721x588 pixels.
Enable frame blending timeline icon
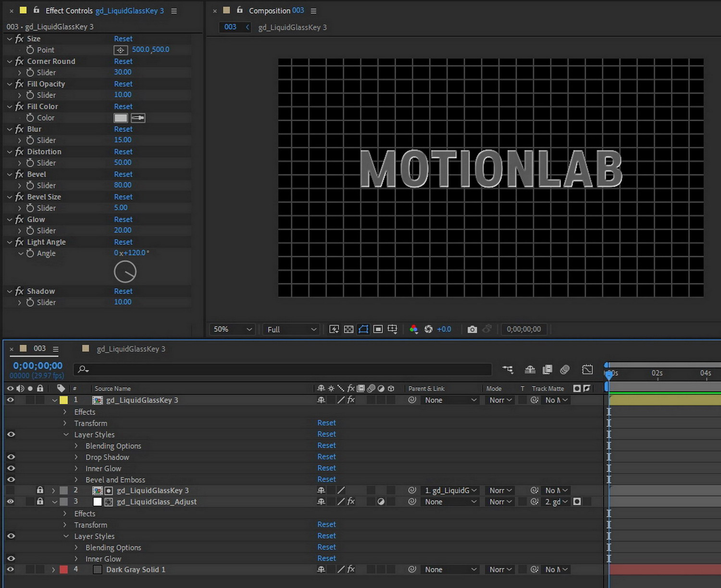click(547, 369)
